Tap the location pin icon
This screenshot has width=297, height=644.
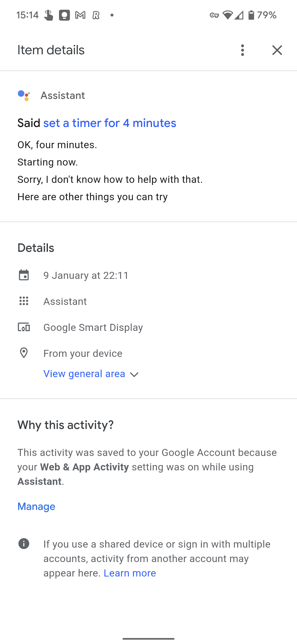click(24, 353)
